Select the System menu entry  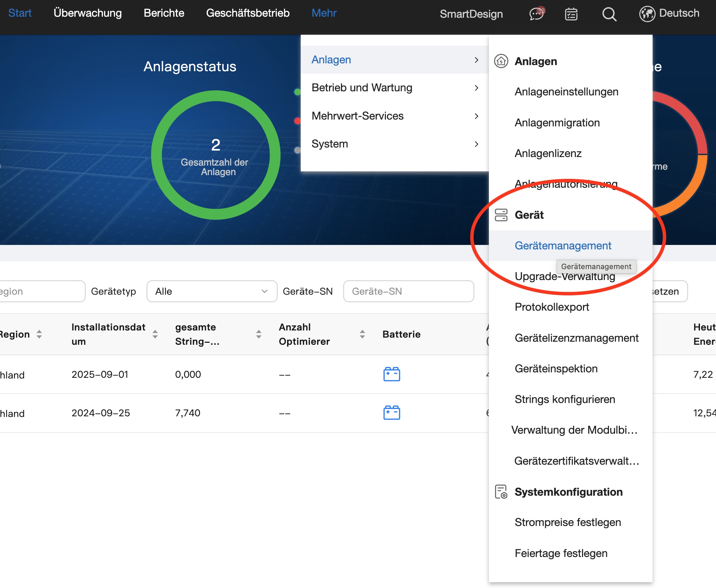[x=394, y=144]
